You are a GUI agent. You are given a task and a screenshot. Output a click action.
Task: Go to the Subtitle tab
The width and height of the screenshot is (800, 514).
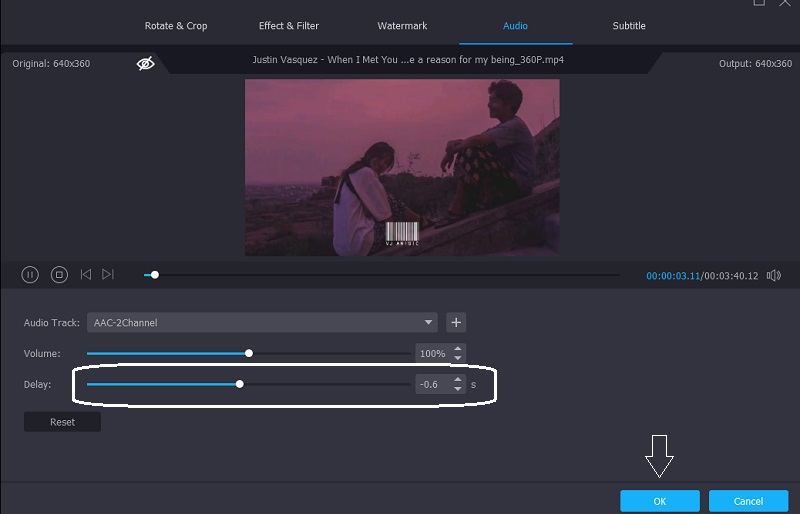629,26
